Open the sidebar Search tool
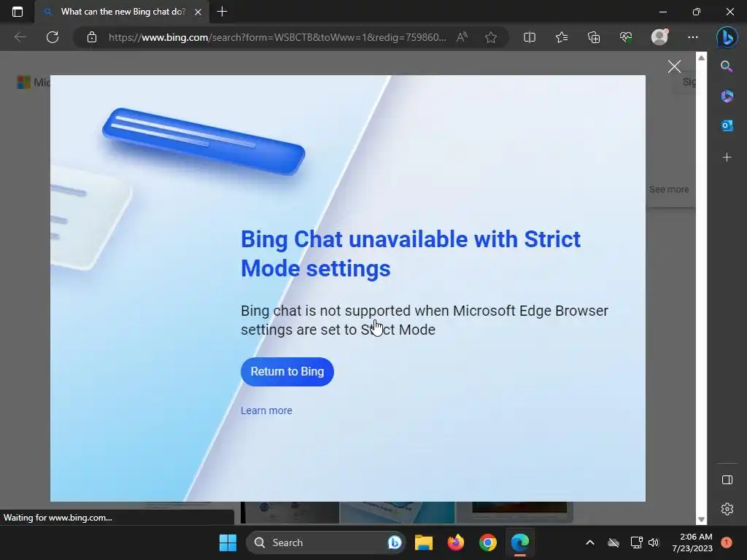Viewport: 747px width, 560px height. click(x=727, y=66)
